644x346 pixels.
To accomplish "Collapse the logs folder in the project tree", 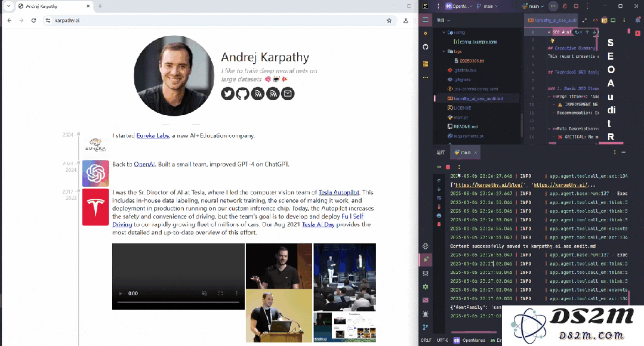I will pyautogui.click(x=443, y=51).
